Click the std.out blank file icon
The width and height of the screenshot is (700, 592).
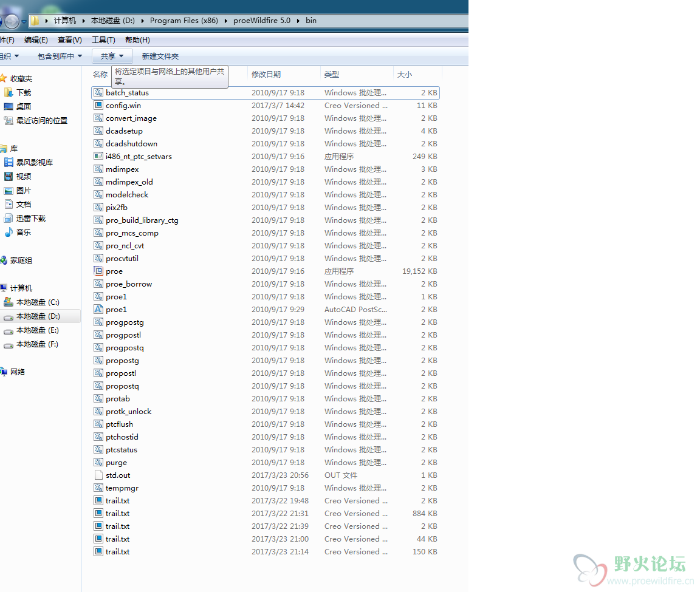pyautogui.click(x=98, y=475)
